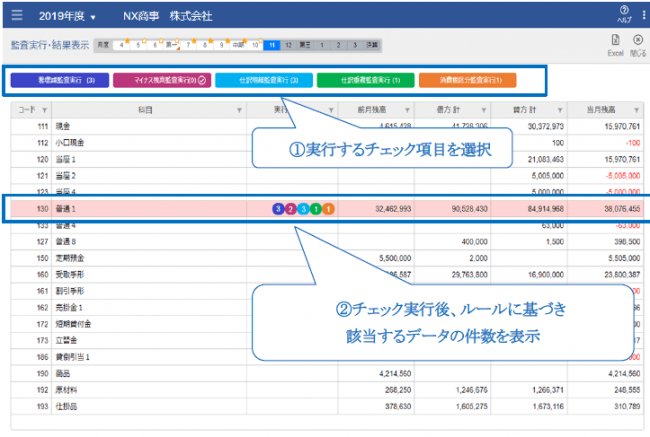The height and width of the screenshot is (437, 650).
Task: Open the コード column filter
Action: pos(44,110)
